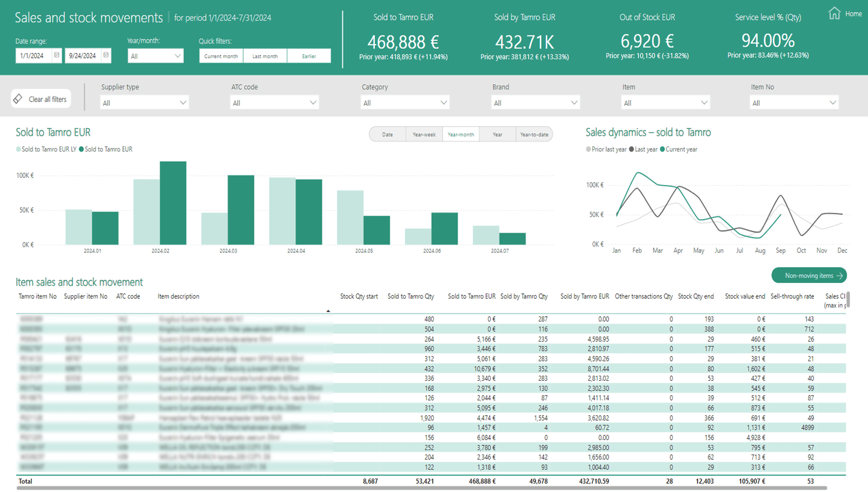The image size is (868, 492).
Task: Click the eraser icon for clearing filters
Action: point(18,99)
